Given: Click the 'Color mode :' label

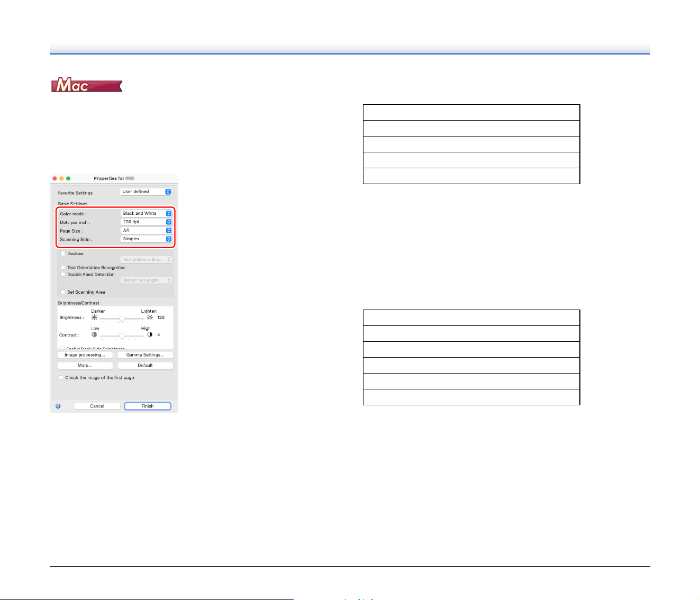Looking at the screenshot, I should (x=74, y=214).
